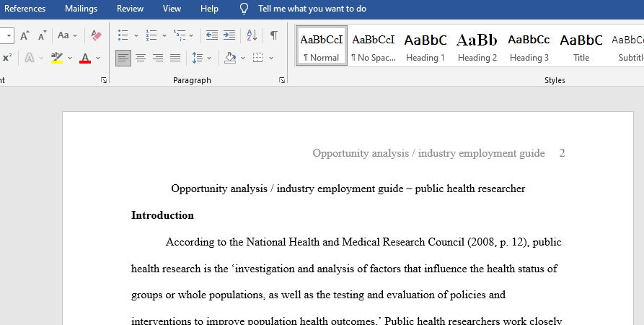
Task: Apply red font color
Action: [x=85, y=58]
